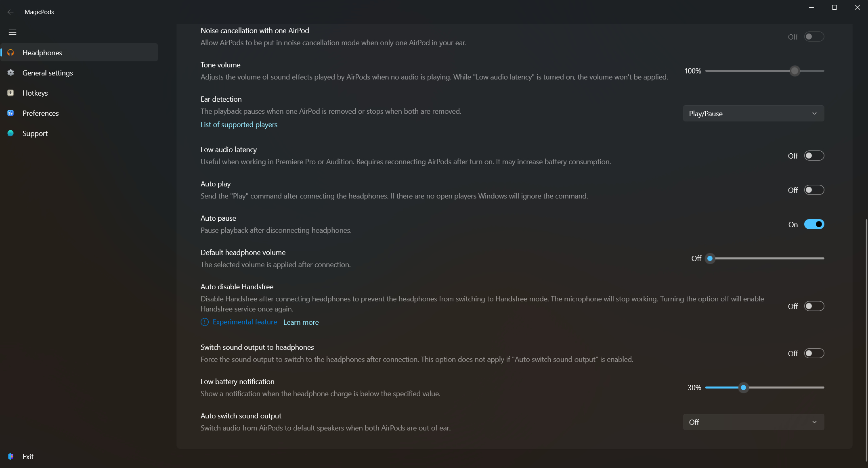Click the Learn more link

[301, 322]
